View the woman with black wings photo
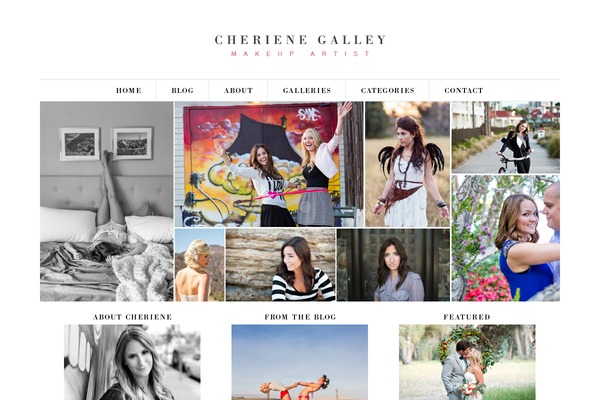 coord(407,164)
